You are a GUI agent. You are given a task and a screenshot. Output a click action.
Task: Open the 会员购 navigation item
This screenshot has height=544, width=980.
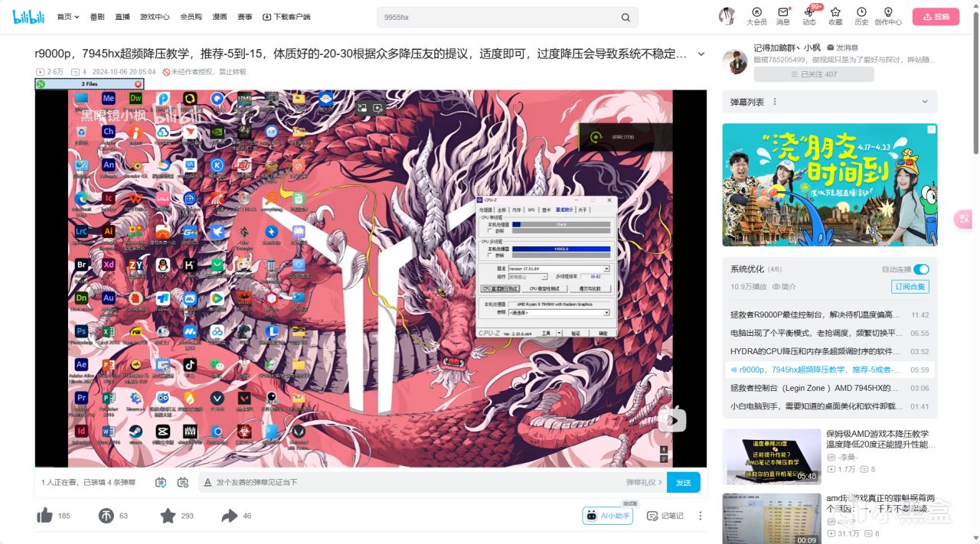click(191, 17)
